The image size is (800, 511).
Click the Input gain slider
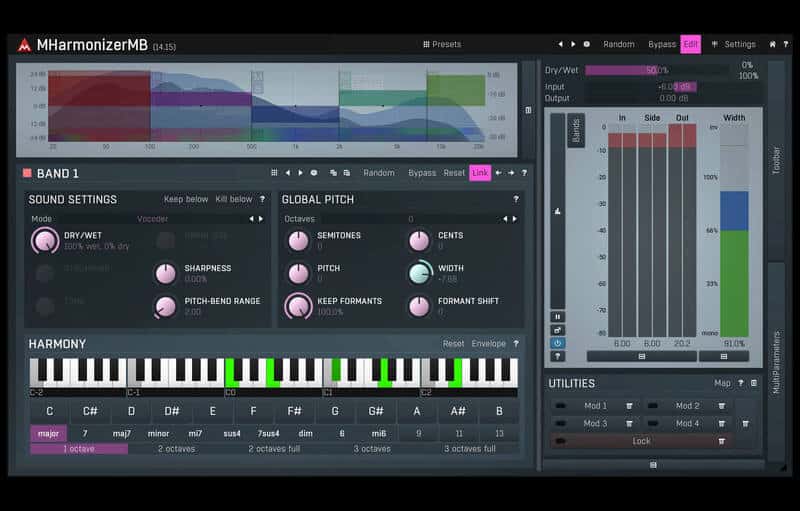click(673, 87)
